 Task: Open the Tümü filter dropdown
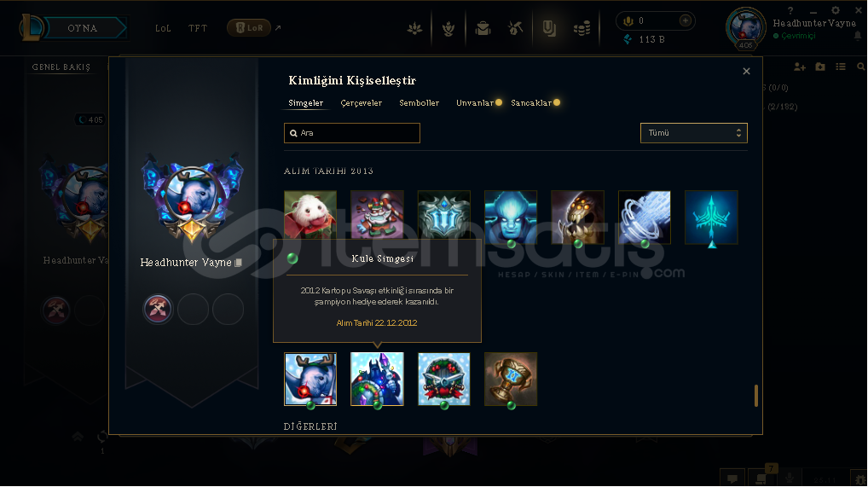pos(693,133)
